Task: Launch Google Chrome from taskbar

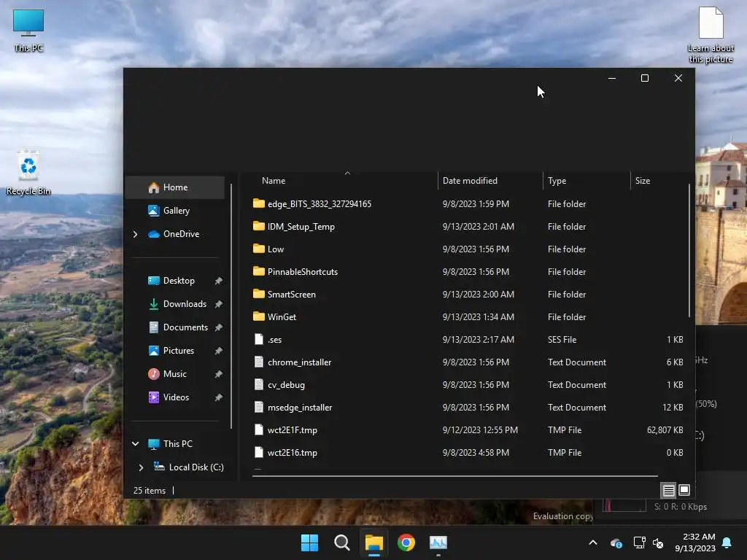Action: click(406, 542)
